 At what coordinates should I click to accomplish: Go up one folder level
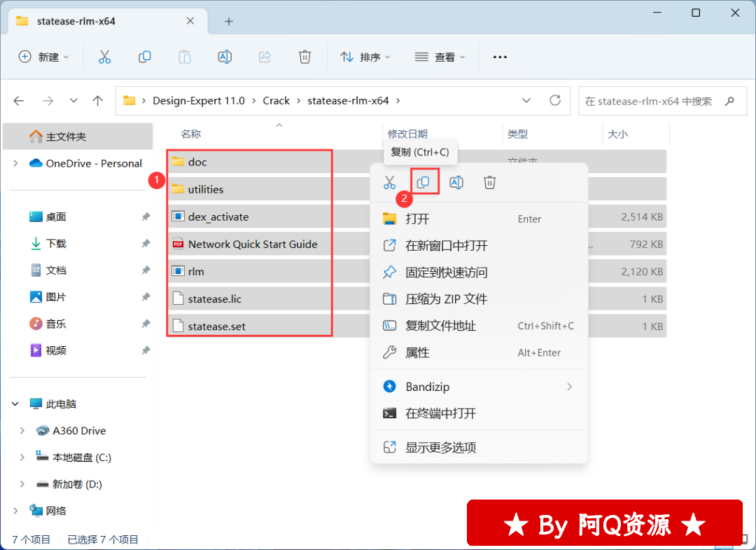click(x=98, y=101)
